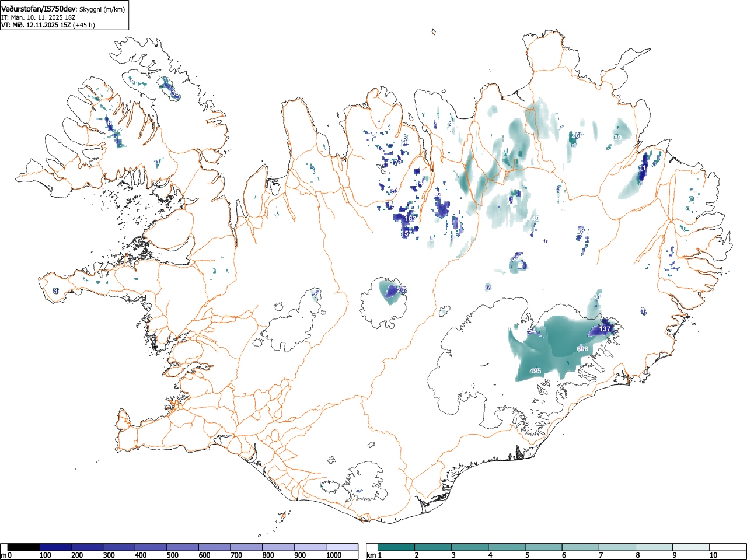Select the 2–3 km teal swatch
747x560 pixels.
click(x=433, y=547)
